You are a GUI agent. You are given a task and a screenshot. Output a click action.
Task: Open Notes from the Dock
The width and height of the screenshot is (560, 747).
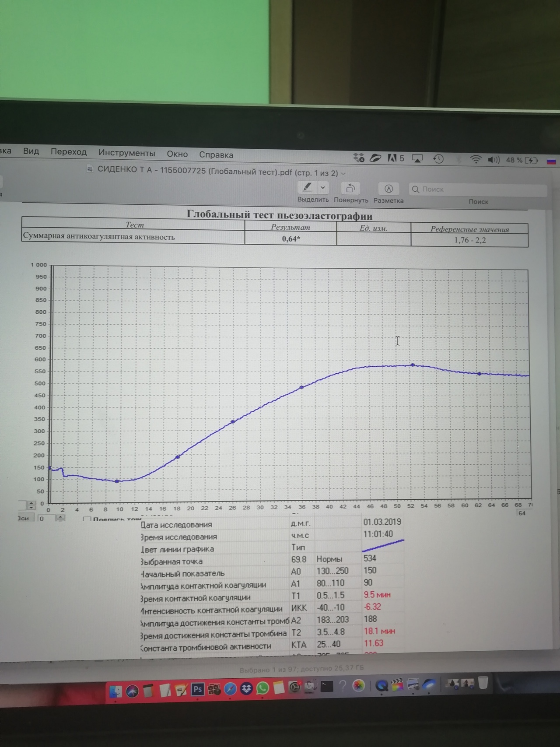click(x=279, y=688)
